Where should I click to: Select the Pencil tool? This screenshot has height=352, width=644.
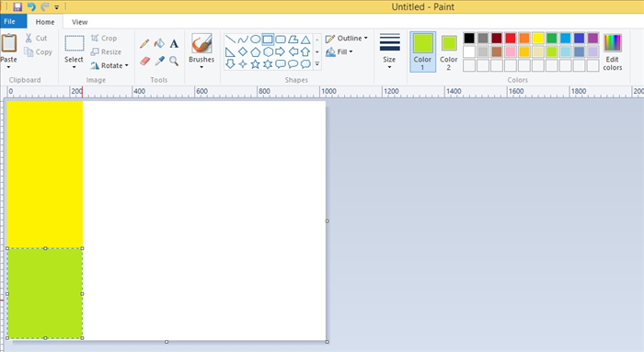pyautogui.click(x=144, y=43)
